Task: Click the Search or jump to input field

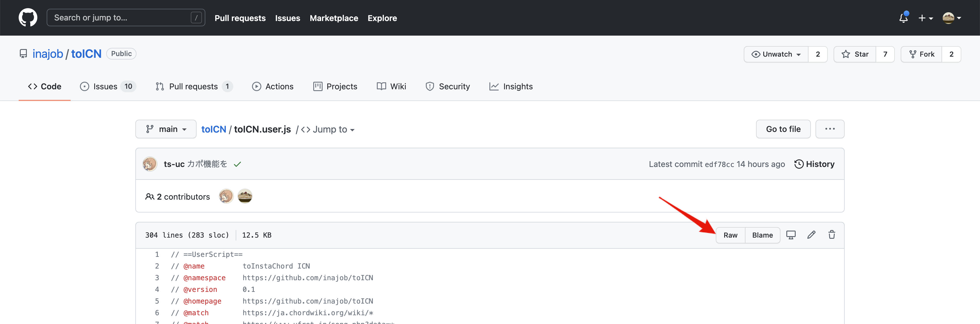Action: click(126, 17)
